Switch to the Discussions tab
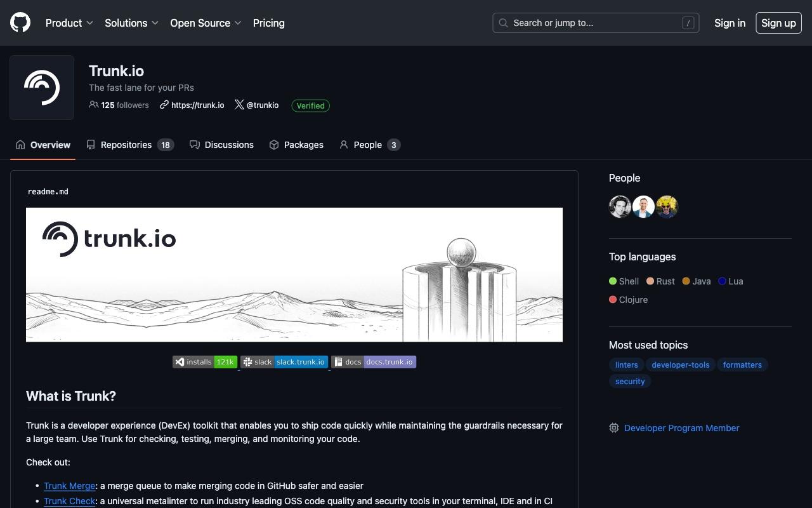 (x=221, y=145)
